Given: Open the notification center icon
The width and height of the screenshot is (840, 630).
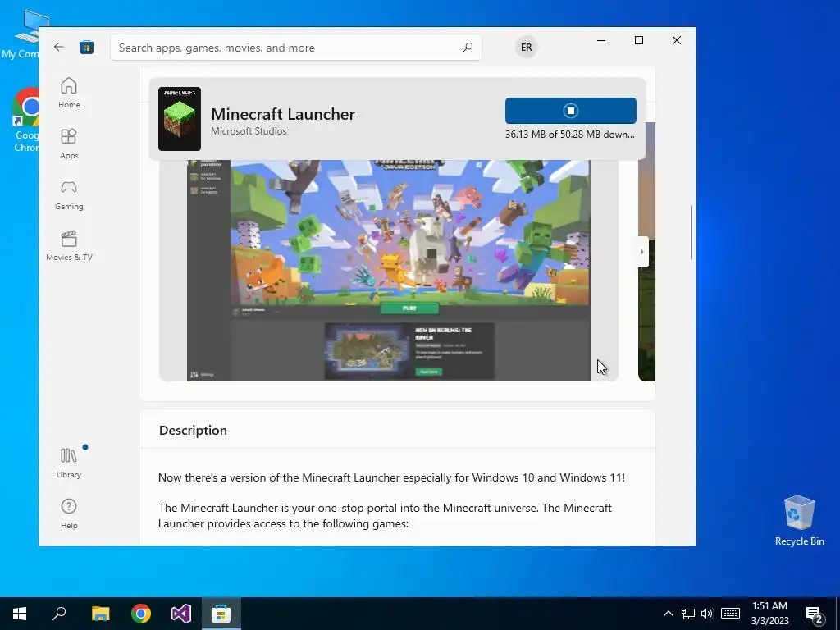Looking at the screenshot, I should point(815,614).
